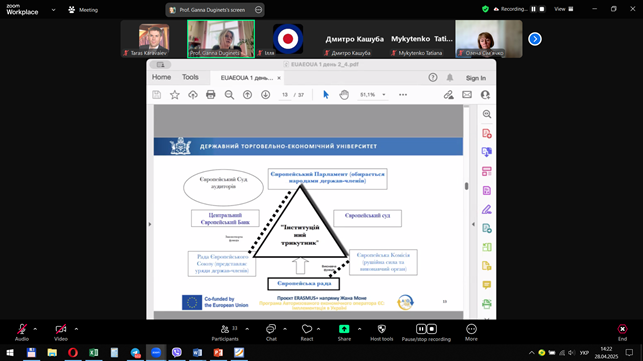Screen dimensions: 643x361
Task: Select the page number input field
Action: [285, 95]
